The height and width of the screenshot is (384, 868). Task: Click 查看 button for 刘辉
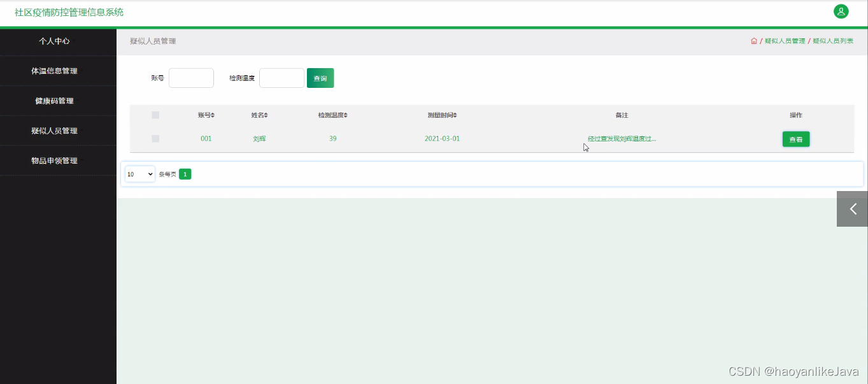click(796, 139)
